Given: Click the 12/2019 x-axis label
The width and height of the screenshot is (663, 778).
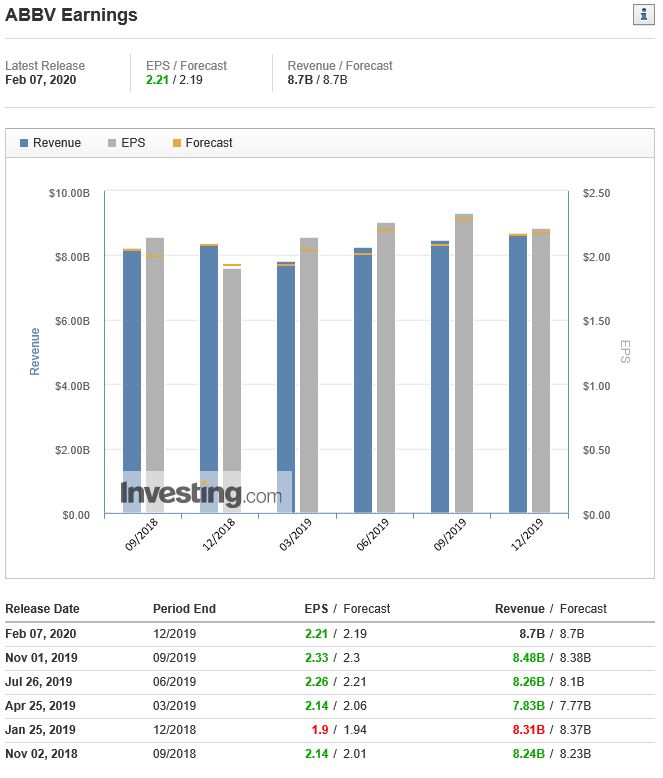Looking at the screenshot, I should 528,534.
